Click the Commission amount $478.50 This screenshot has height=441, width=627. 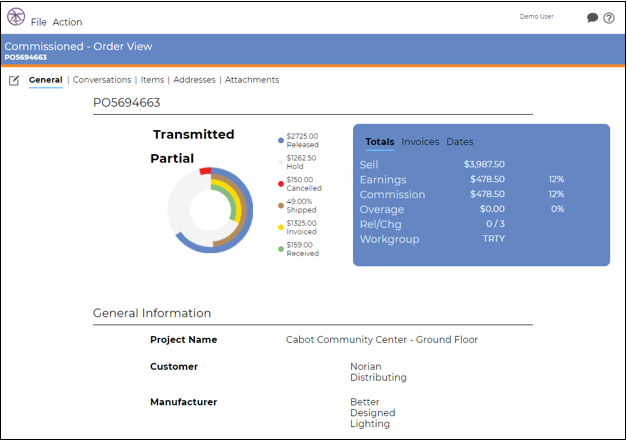(x=487, y=194)
